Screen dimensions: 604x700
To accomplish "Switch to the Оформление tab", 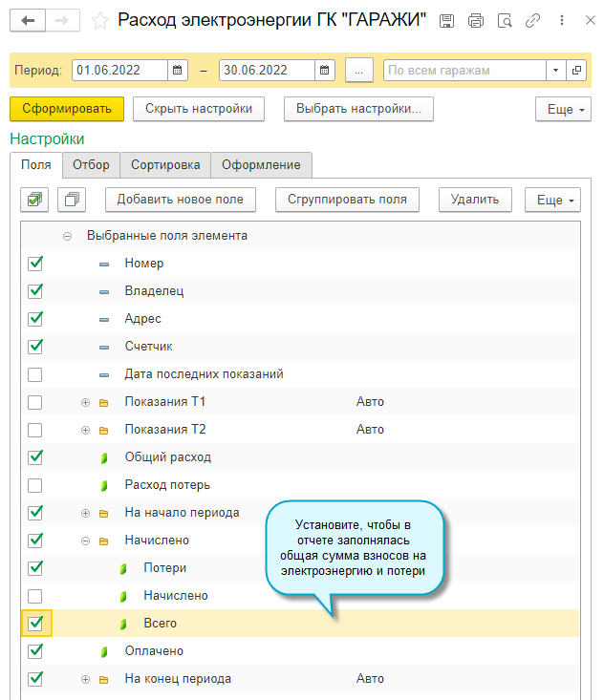I will point(261,165).
